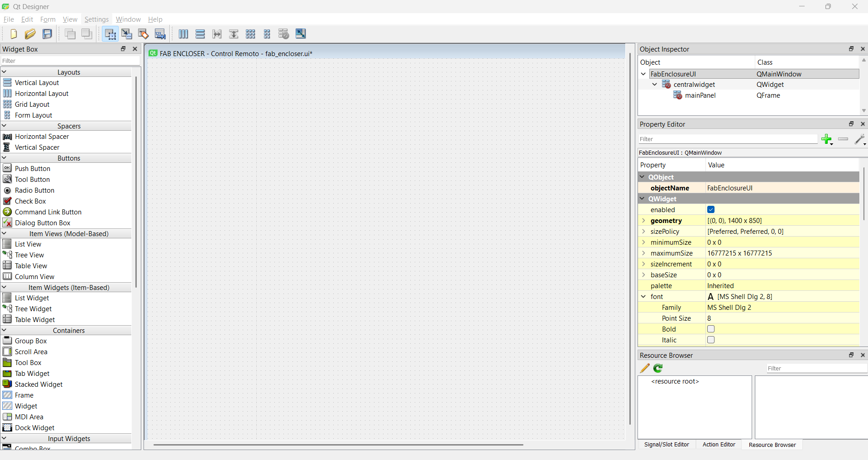Screen dimensions: 868x460
Task: Close the Resource Browser panel
Action: tap(863, 355)
